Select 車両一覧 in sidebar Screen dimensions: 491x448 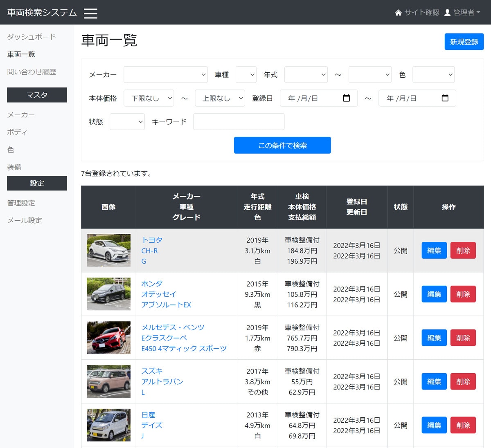tap(21, 54)
